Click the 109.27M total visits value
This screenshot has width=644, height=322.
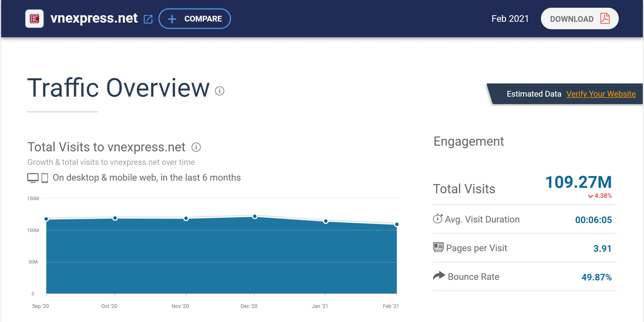pos(578,182)
